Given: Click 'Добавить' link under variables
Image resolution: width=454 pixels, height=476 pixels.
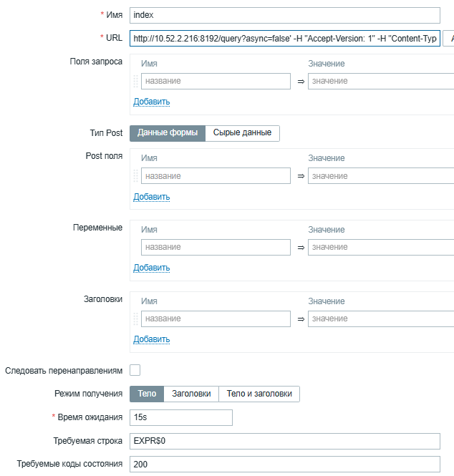Looking at the screenshot, I should [x=152, y=268].
